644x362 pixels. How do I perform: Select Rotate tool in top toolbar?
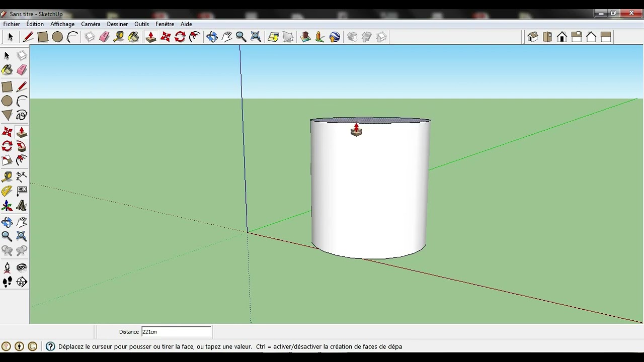coord(180,37)
